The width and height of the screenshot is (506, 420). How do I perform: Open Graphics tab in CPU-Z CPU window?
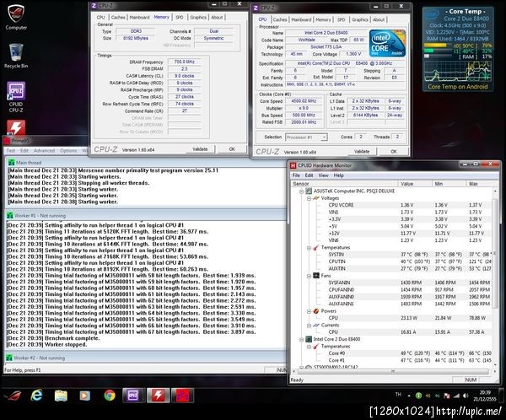click(x=360, y=19)
